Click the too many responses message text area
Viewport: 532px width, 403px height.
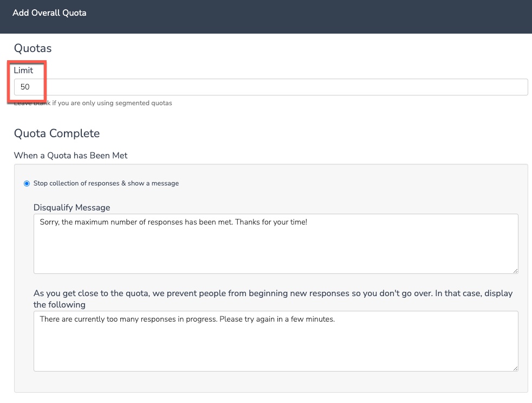tap(276, 347)
